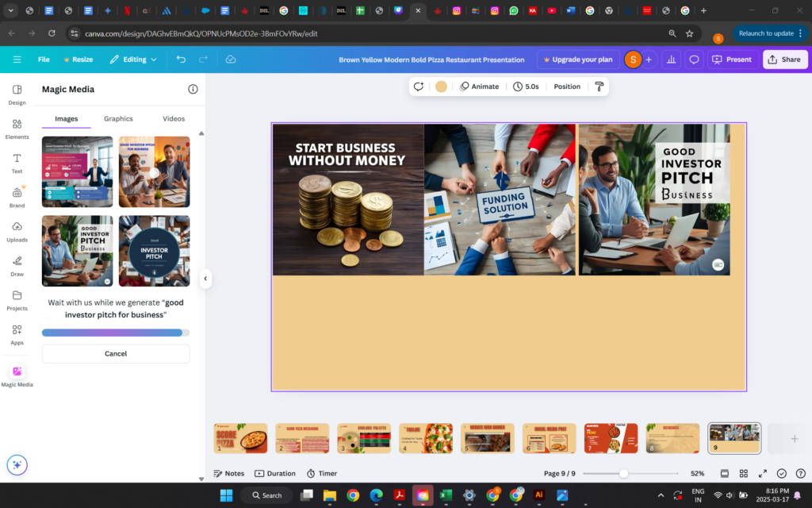812x508 pixels.
Task: Click the beige background color swatch
Action: [x=441, y=87]
